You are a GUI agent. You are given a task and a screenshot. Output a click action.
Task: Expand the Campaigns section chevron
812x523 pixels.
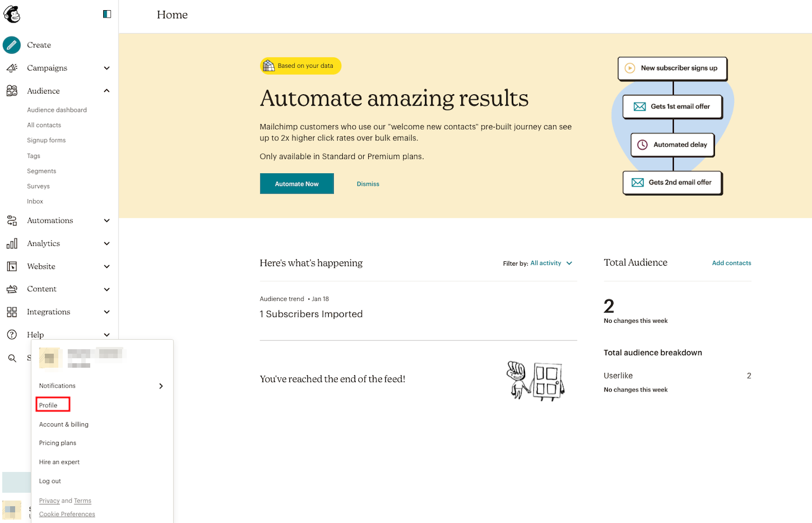107,68
